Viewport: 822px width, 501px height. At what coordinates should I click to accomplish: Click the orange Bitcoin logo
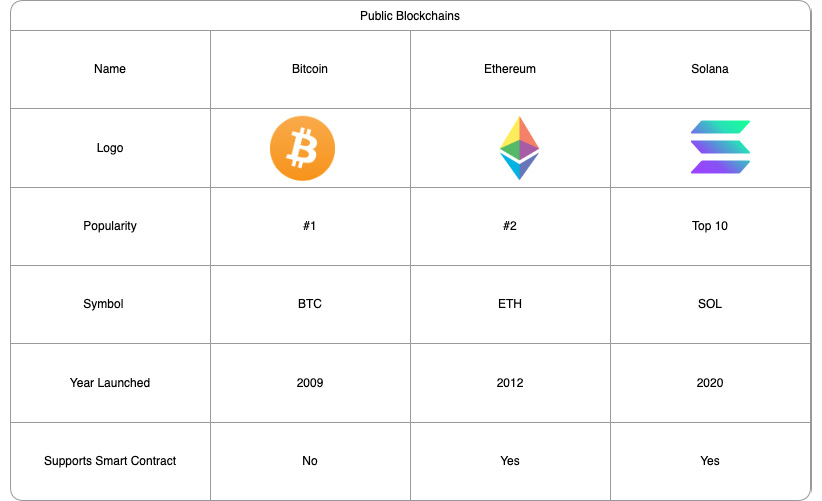pos(302,148)
